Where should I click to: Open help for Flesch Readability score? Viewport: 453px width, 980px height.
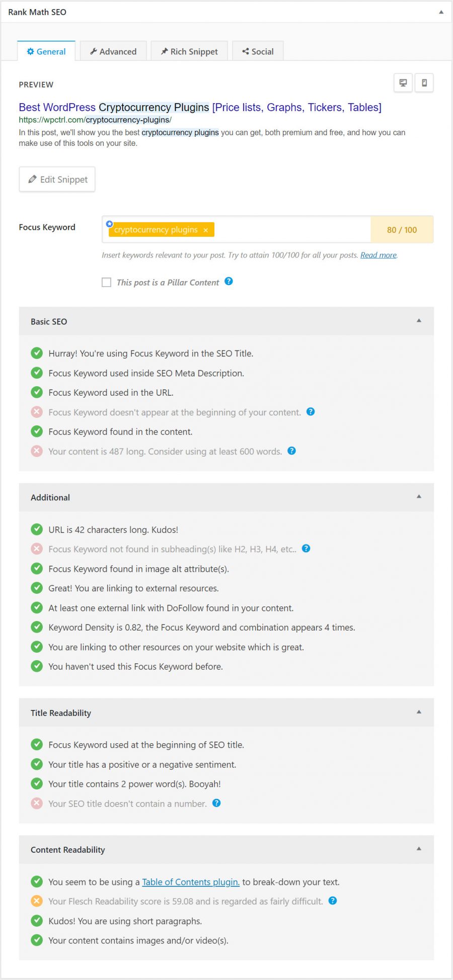click(x=333, y=901)
